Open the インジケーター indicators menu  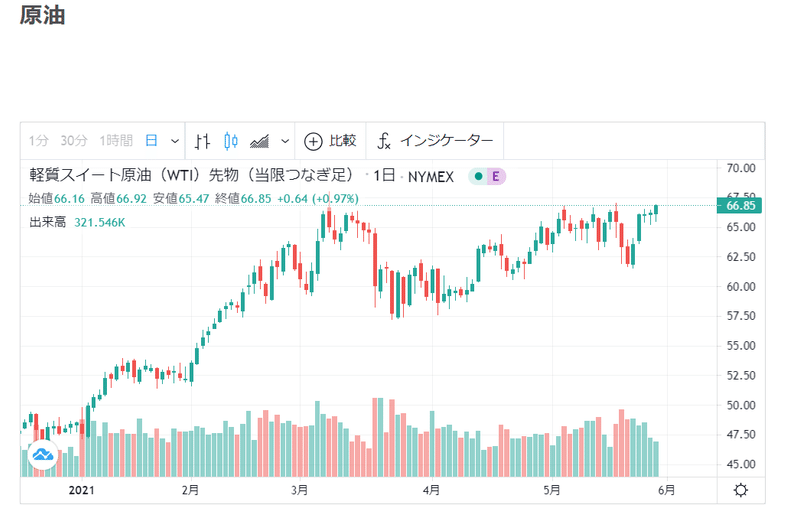coord(435,141)
